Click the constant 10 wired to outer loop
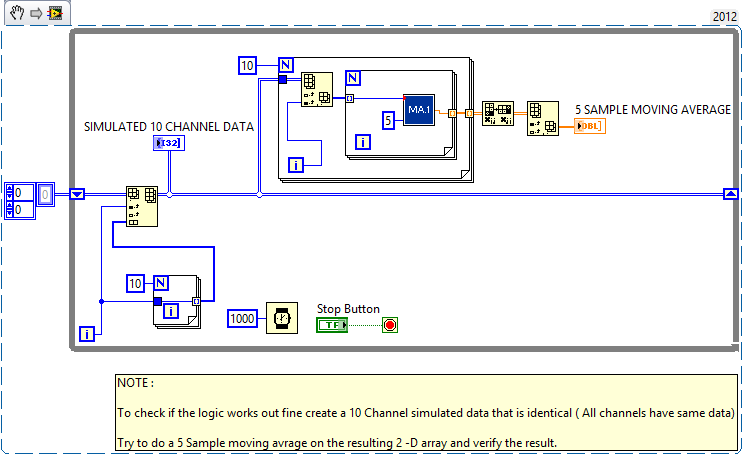 tap(247, 65)
